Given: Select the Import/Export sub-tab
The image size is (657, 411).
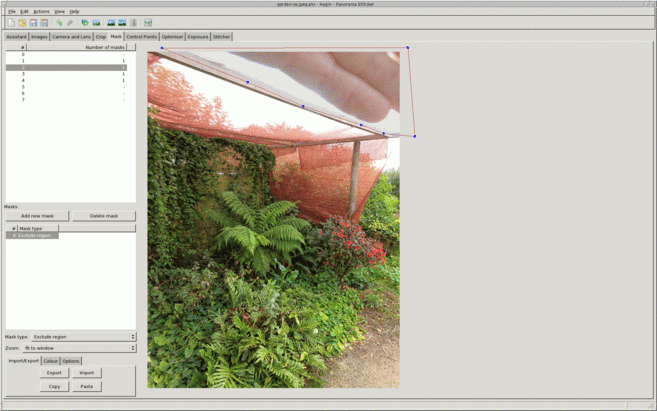Looking at the screenshot, I should 23,361.
